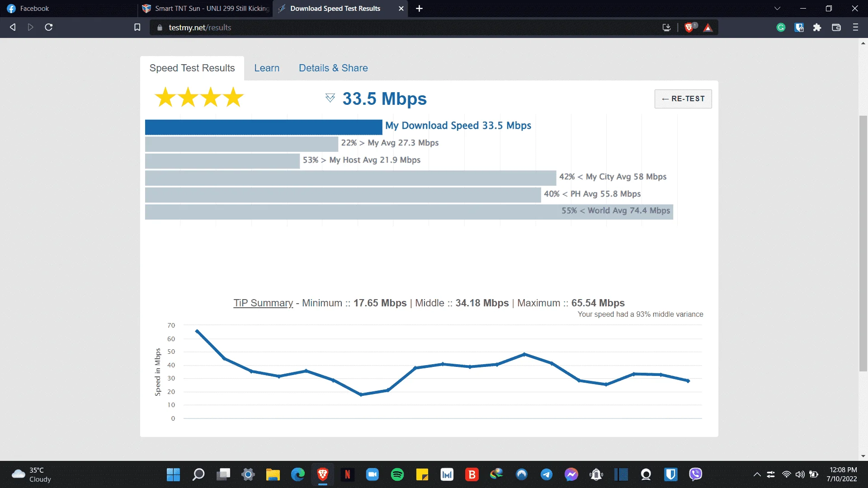
Task: Open Zoom from the taskbar
Action: tap(373, 474)
